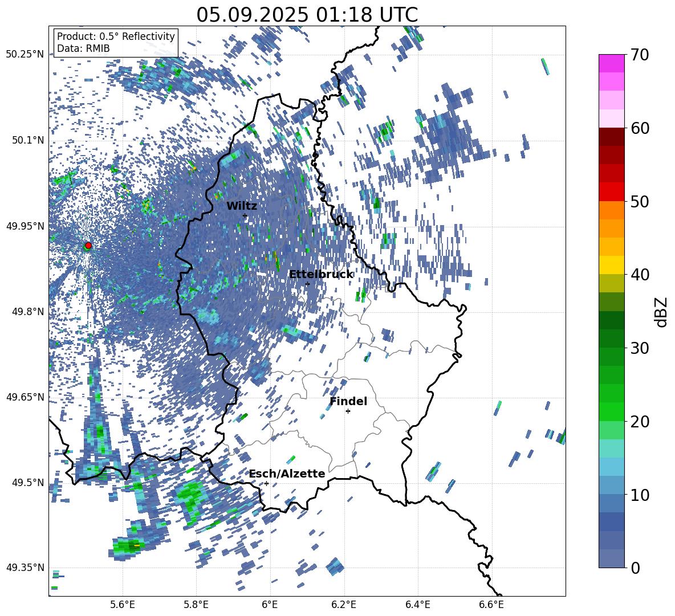Viewport: 675px width, 616px height.
Task: Click the Esch/Alzette city label
Action: pyautogui.click(x=287, y=474)
